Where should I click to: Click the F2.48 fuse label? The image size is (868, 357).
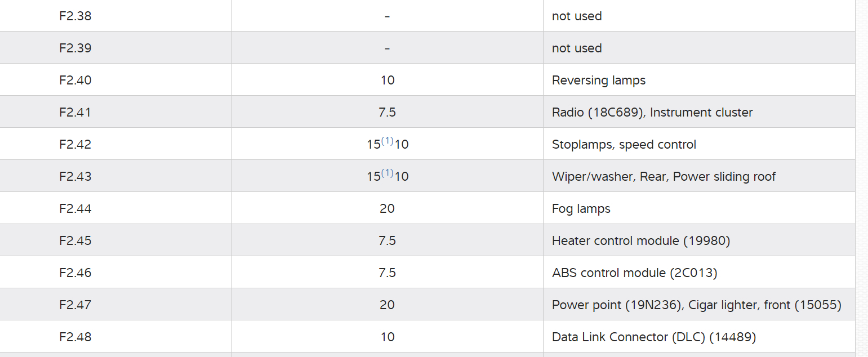(75, 337)
